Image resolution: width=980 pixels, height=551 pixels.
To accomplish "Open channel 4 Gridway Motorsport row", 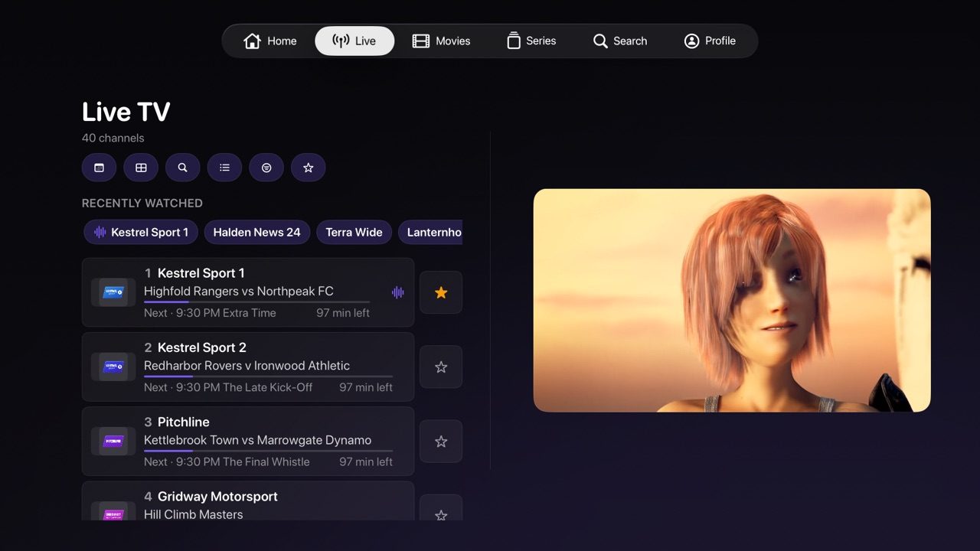I will tap(248, 501).
